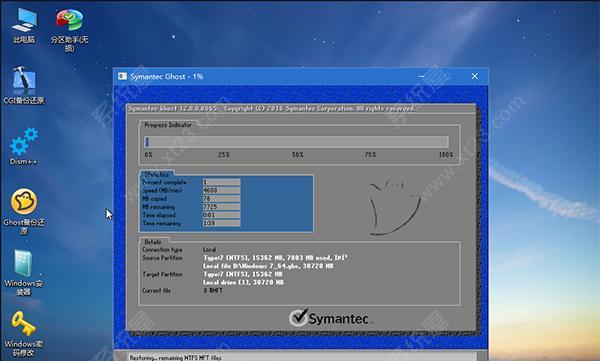Click the 75% progress scale label
Viewport: 600px width, 361px height.
[370, 155]
